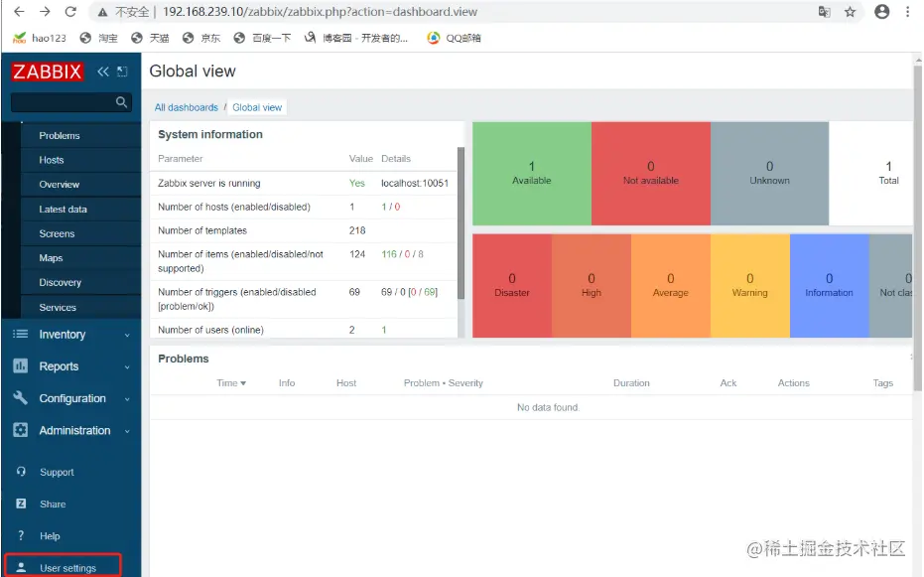This screenshot has width=924, height=577.
Task: Click the Administration gear icon
Action: [21, 430]
